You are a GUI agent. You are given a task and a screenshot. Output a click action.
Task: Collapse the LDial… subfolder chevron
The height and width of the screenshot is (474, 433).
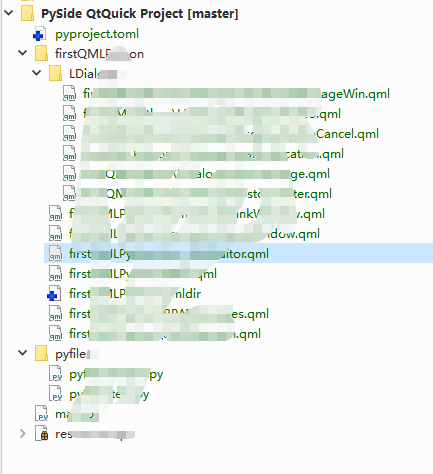37,73
